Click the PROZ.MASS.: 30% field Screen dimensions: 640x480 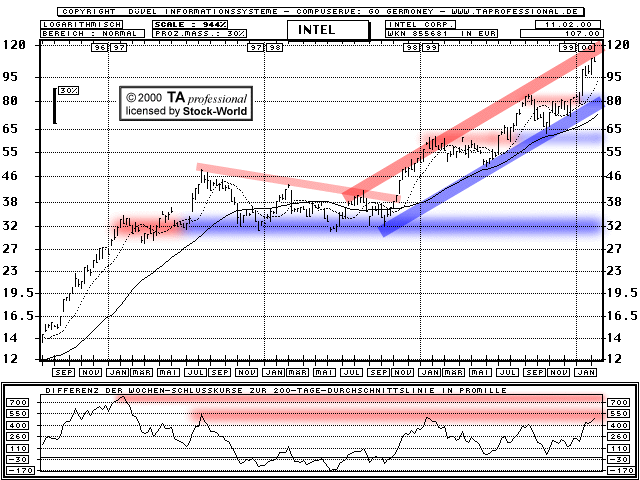click(x=200, y=33)
